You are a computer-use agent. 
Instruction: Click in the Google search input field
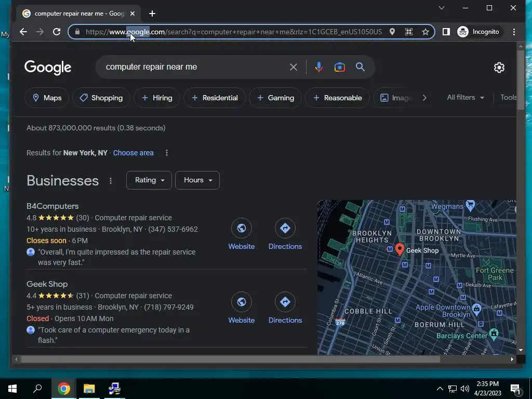[195, 67]
